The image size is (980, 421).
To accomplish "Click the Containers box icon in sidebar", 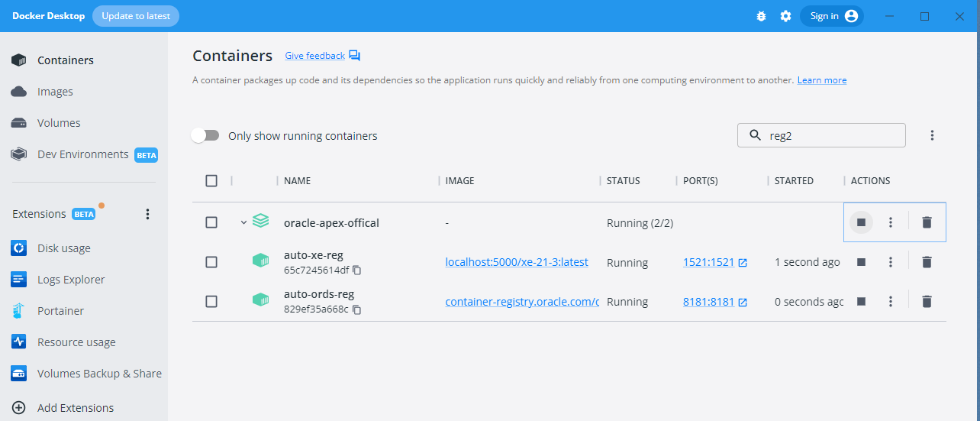I will click(x=19, y=60).
